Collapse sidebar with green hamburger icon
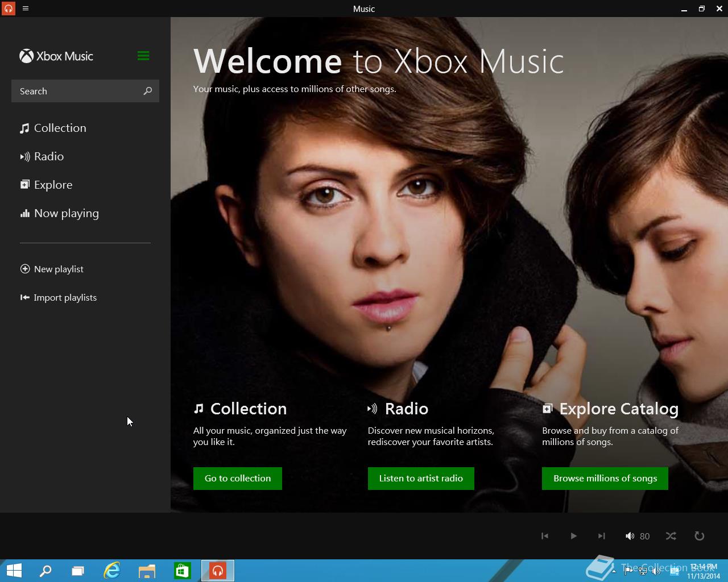The height and width of the screenshot is (582, 728). pos(143,56)
